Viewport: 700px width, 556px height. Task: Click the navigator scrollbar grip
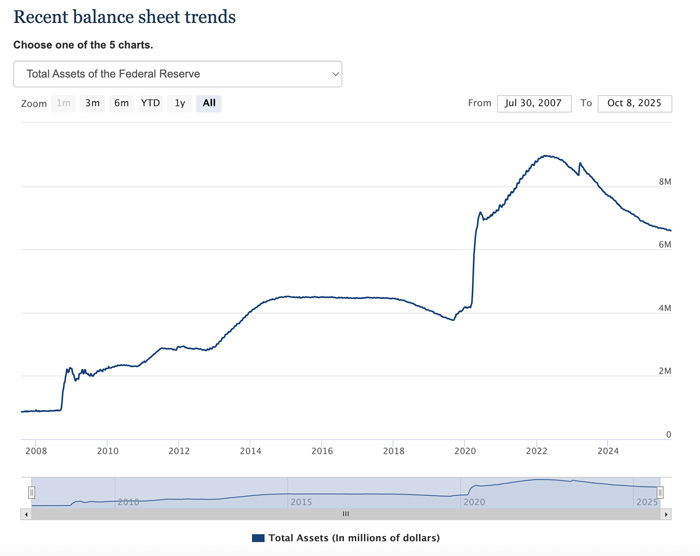coord(346,514)
